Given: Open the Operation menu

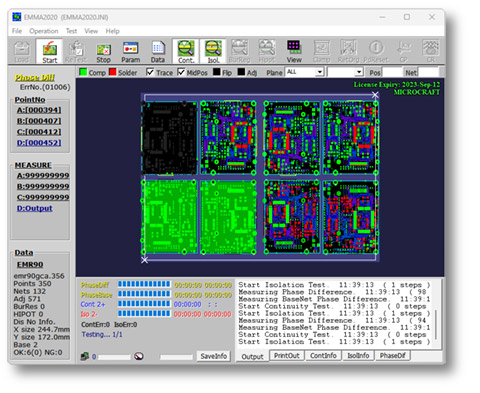Looking at the screenshot, I should (43, 31).
